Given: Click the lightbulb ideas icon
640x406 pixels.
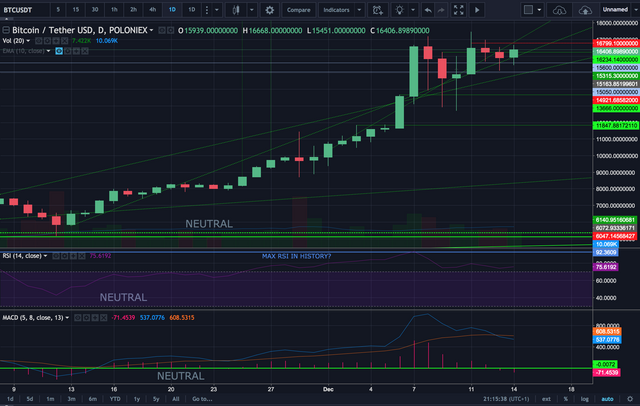Looking at the screenshot, I should pyautogui.click(x=399, y=10).
